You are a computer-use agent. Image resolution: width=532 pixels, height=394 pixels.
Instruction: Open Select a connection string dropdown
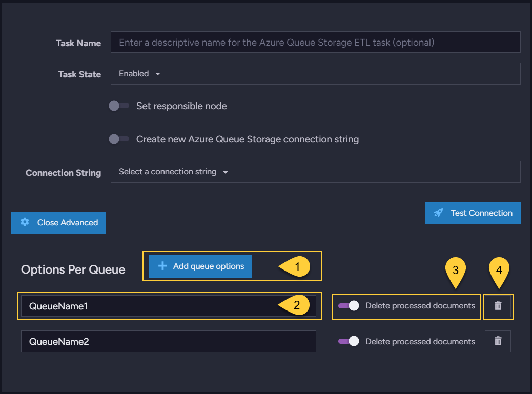316,172
